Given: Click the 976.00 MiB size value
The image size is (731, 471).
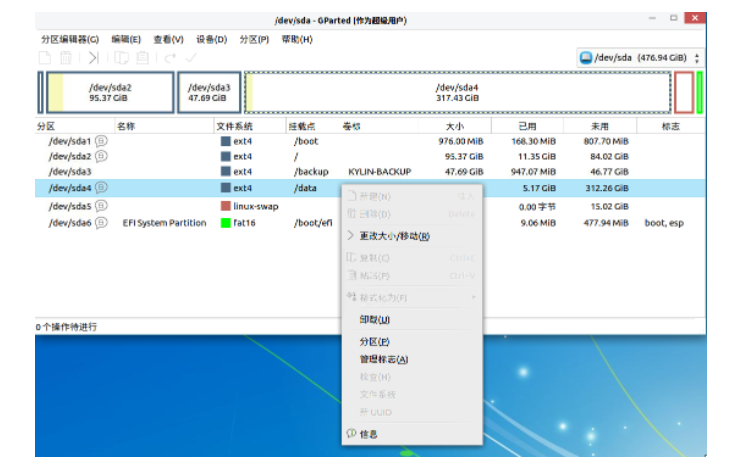Looking at the screenshot, I should click(461, 141).
